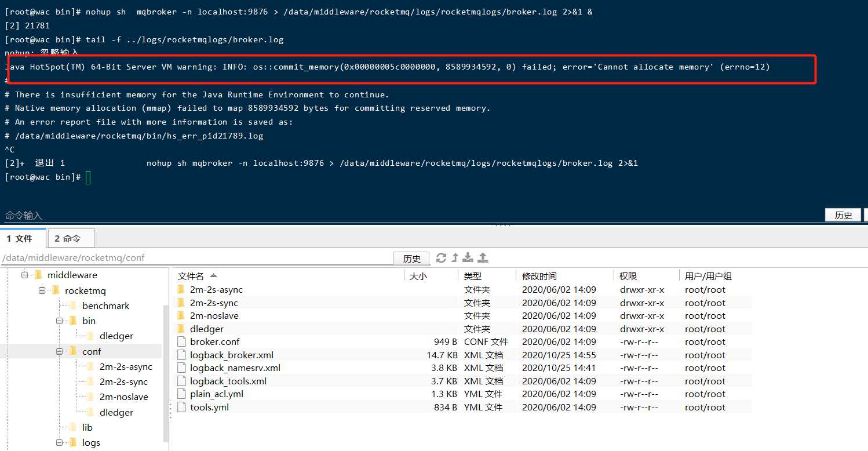Select broker.conf file name
Screen dimensions: 868x451
click(x=214, y=341)
